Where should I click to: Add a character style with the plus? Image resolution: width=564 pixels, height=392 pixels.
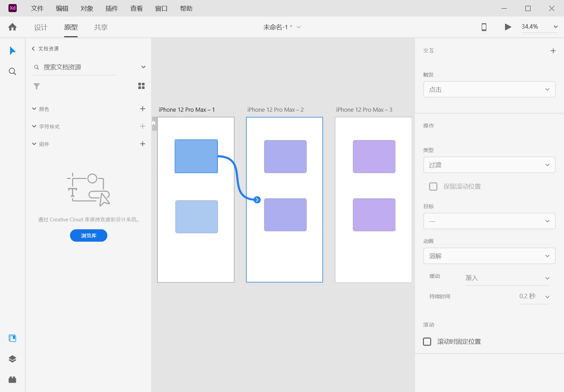pos(142,126)
